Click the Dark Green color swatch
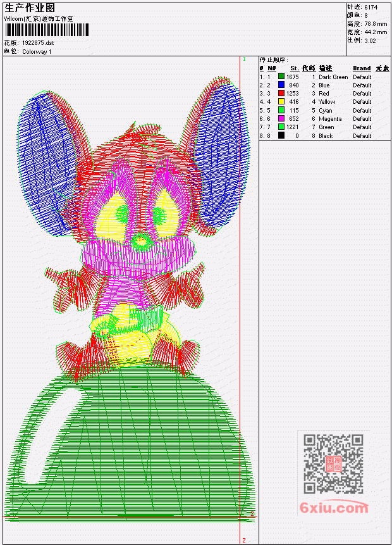Image resolution: width=392 pixels, height=545 pixels. tap(281, 77)
